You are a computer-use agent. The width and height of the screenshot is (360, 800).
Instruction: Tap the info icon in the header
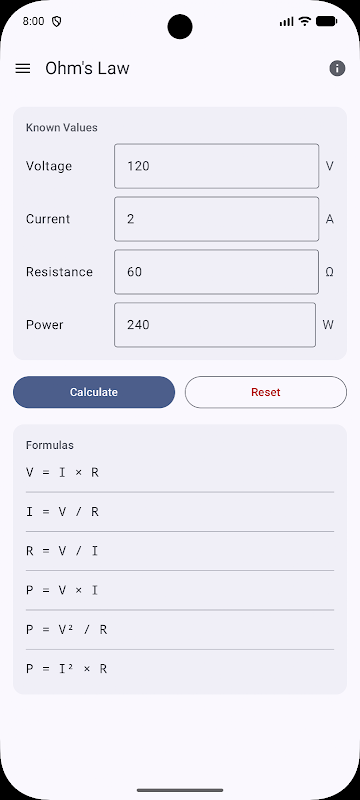coord(337,68)
